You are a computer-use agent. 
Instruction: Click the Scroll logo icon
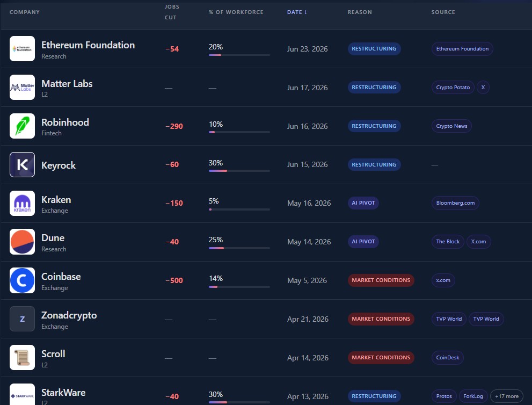tap(22, 358)
